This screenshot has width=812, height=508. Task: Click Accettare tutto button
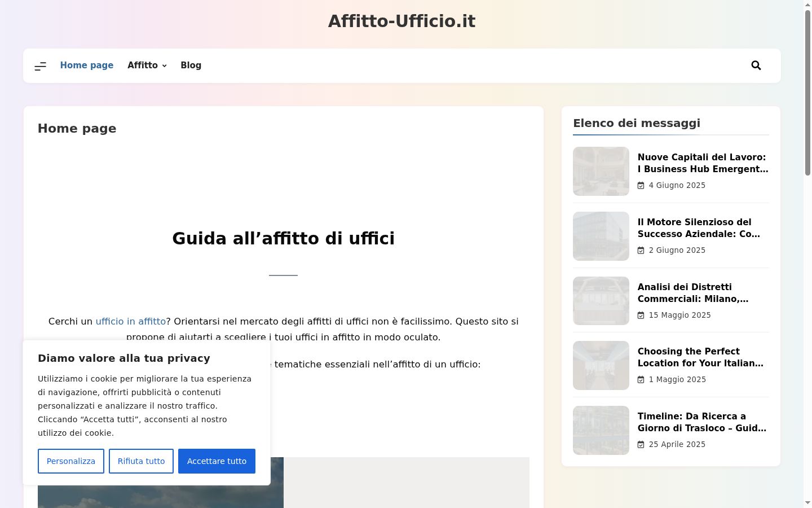[217, 461]
